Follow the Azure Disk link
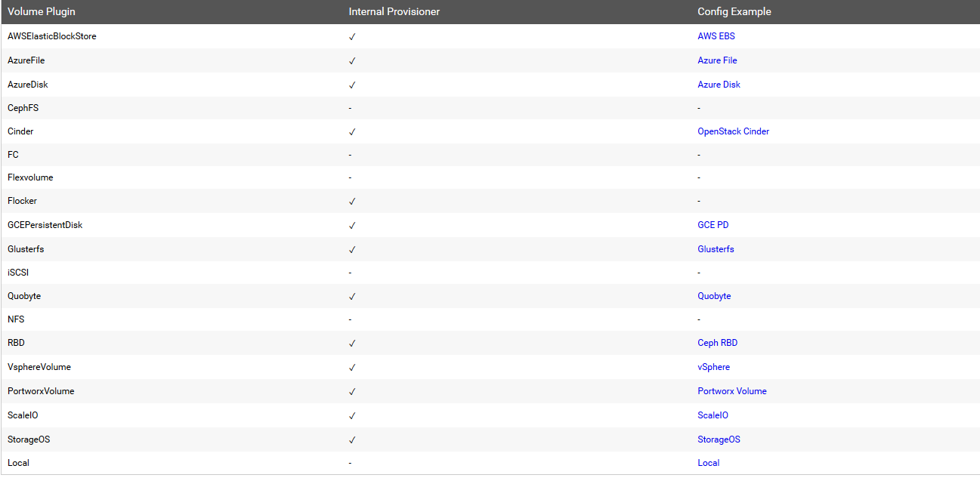Image resolution: width=980 pixels, height=478 pixels. pyautogui.click(x=719, y=85)
